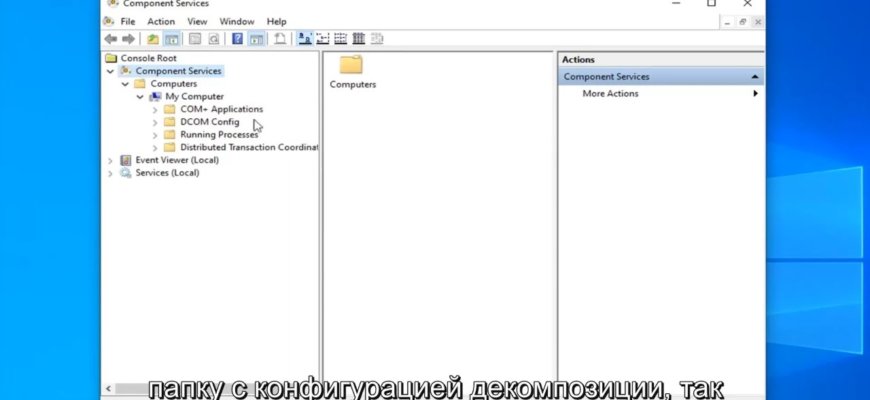Switch to Detail view icon
This screenshot has width=870, height=400.
point(358,39)
